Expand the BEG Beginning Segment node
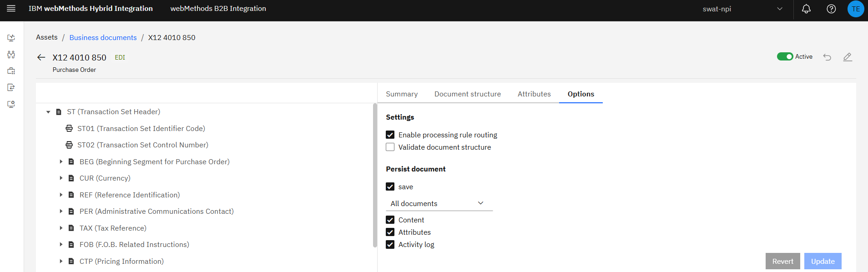This screenshot has width=868, height=272. coord(61,161)
